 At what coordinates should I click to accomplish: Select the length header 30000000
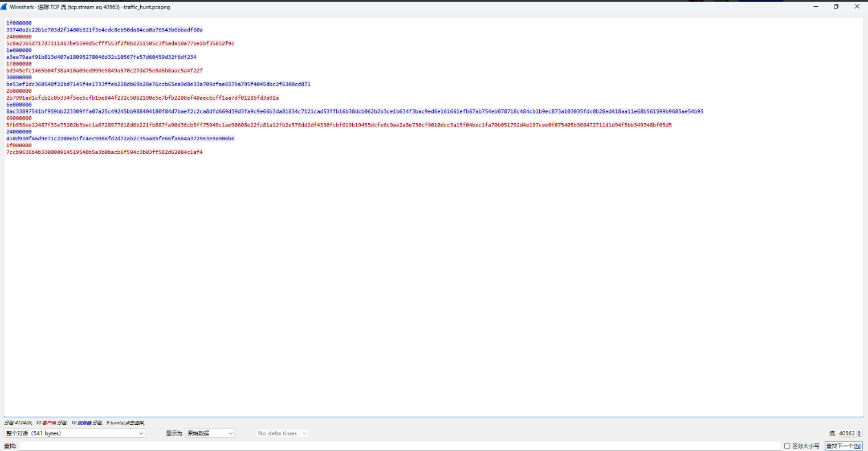coord(19,78)
